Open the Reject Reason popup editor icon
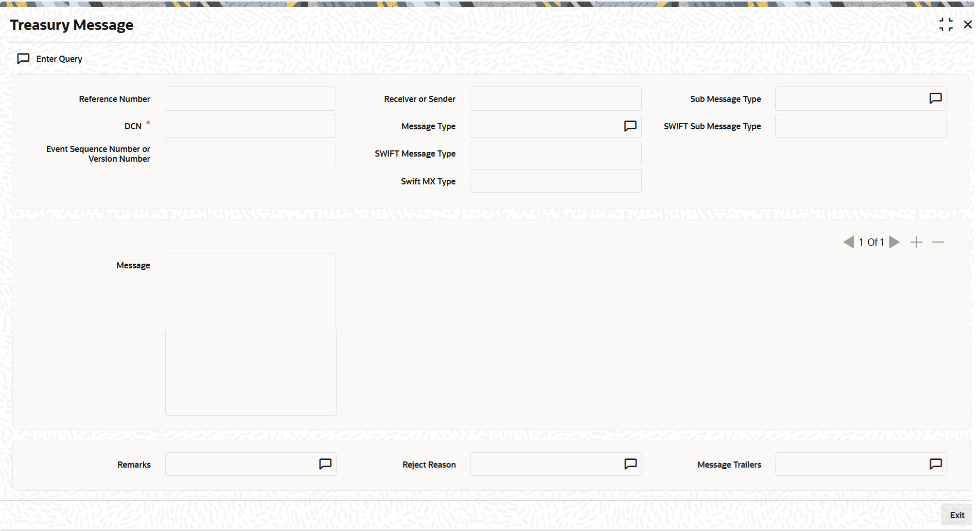This screenshot has width=980, height=531. click(631, 464)
